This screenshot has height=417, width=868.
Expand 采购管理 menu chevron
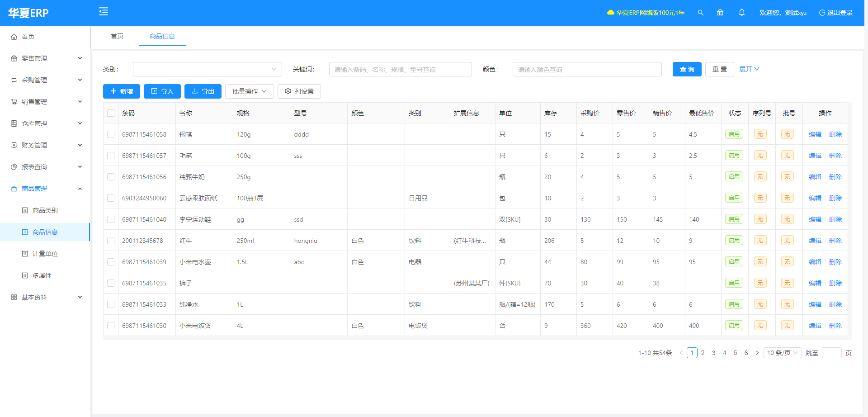pyautogui.click(x=80, y=80)
